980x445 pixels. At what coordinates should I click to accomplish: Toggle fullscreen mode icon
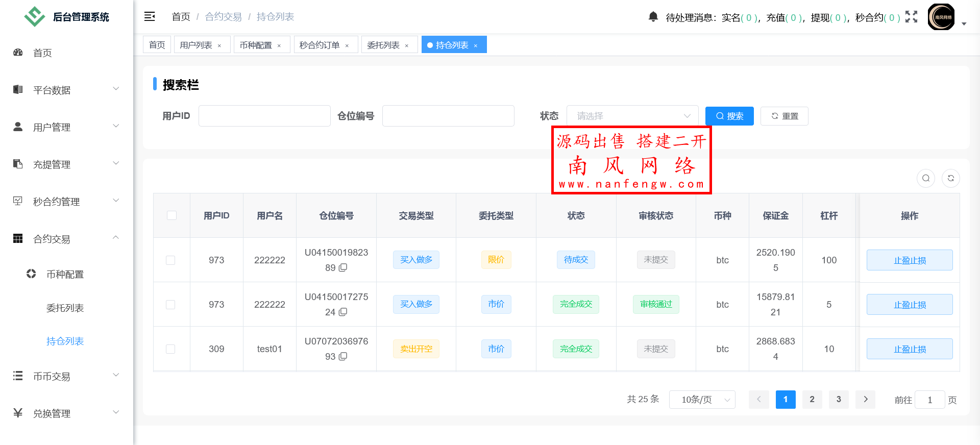pyautogui.click(x=911, y=17)
